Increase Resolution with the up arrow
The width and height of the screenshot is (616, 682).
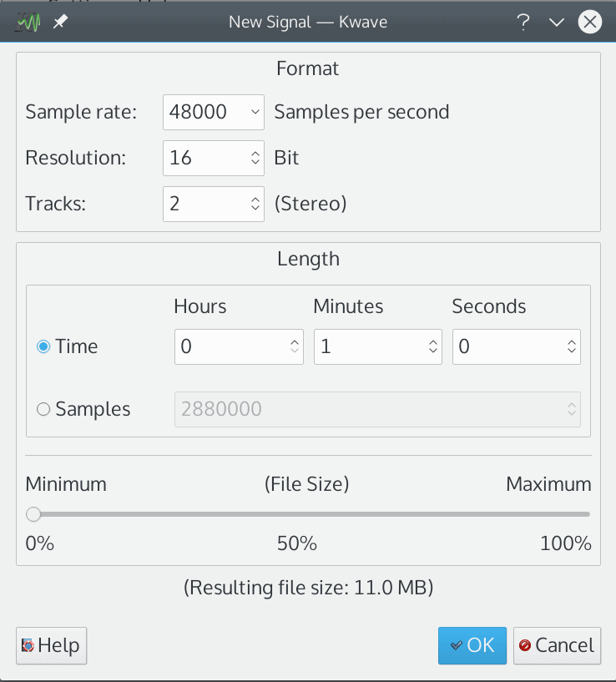click(255, 153)
